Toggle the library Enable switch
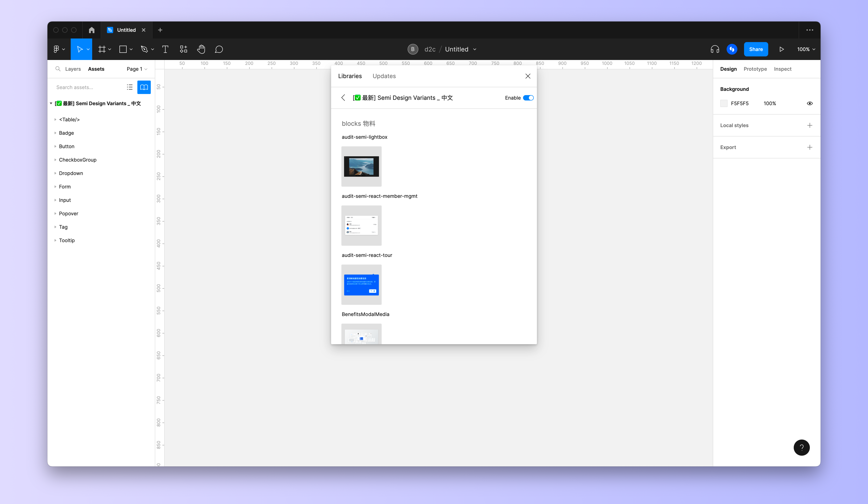 (x=528, y=98)
